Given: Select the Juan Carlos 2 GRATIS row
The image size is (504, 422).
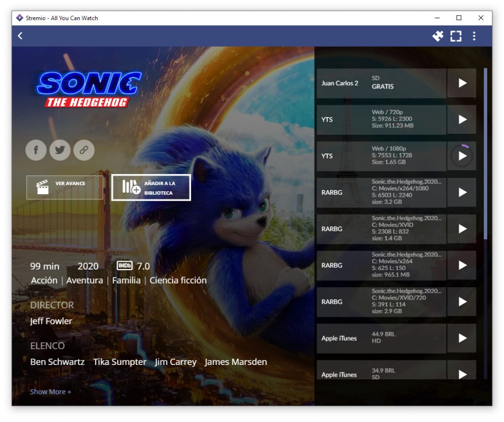Looking at the screenshot, I should 381,83.
